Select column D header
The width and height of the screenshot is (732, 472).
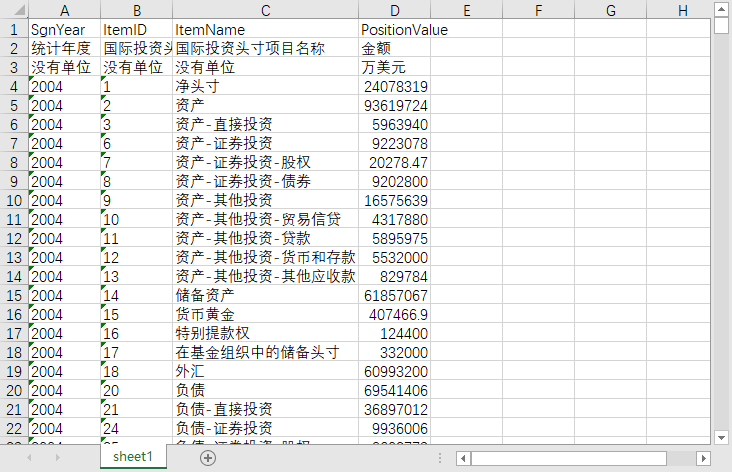[x=394, y=10]
